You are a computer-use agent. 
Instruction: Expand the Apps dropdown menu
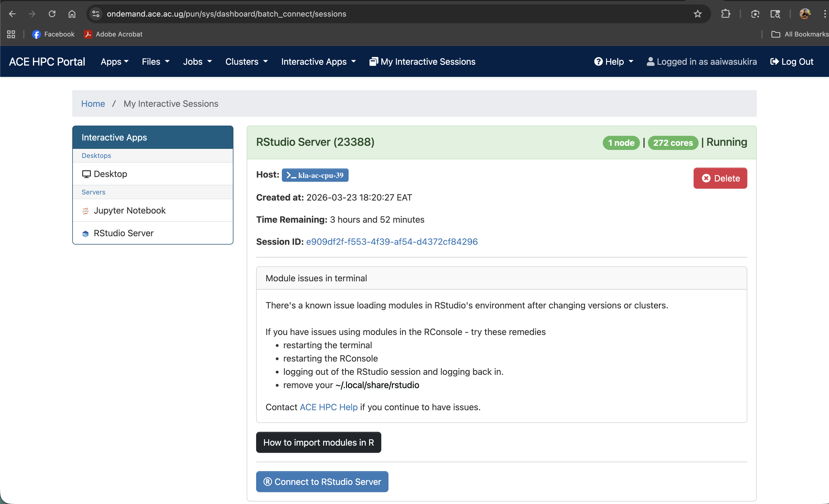tap(114, 61)
